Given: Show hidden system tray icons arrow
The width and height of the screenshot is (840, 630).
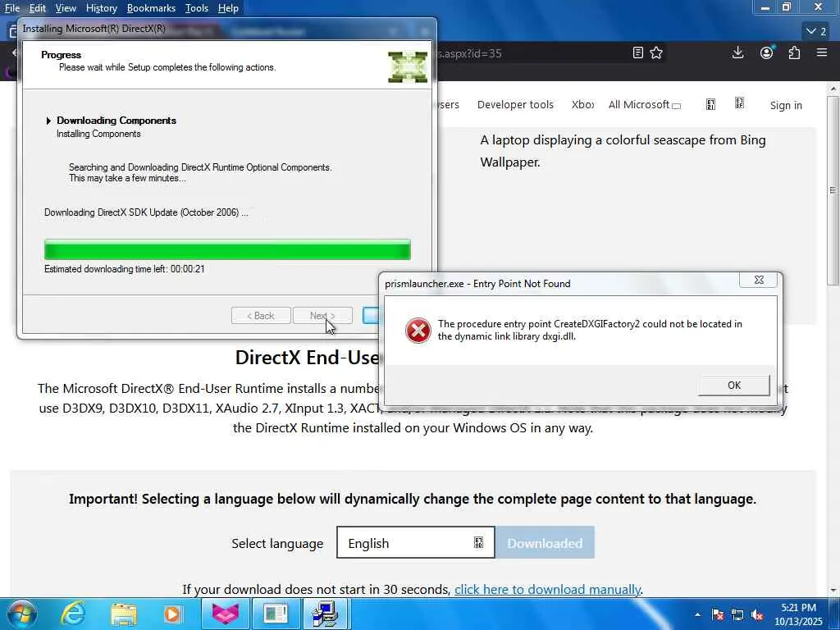Looking at the screenshot, I should [697, 614].
